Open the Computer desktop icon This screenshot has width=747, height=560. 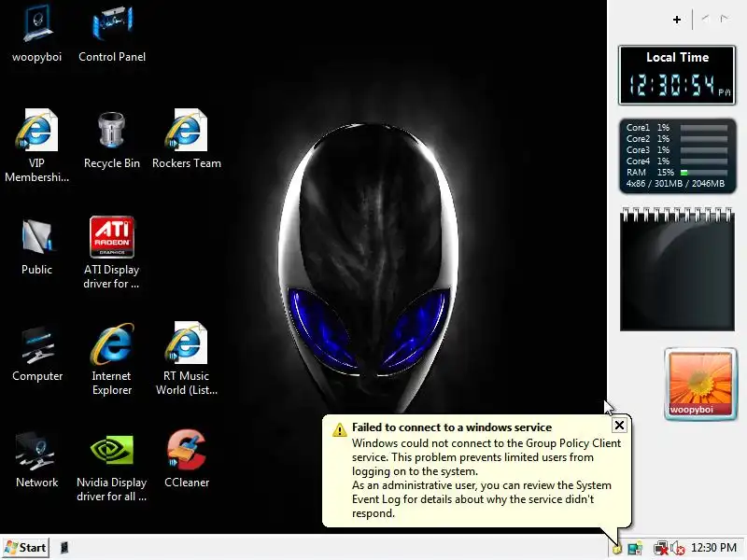pyautogui.click(x=37, y=354)
